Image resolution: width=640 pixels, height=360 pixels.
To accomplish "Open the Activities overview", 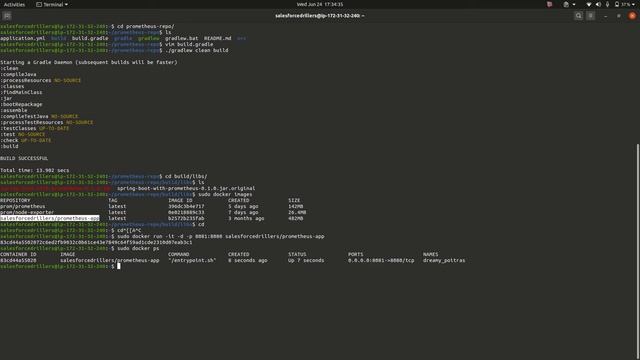I will pos(14,4).
